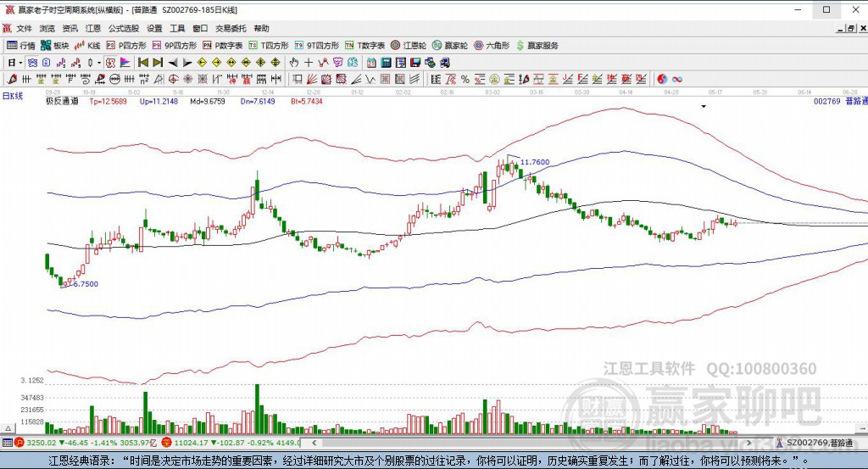Open the calendar icon in toolbar
The width and height of the screenshot is (868, 469).
371,63
